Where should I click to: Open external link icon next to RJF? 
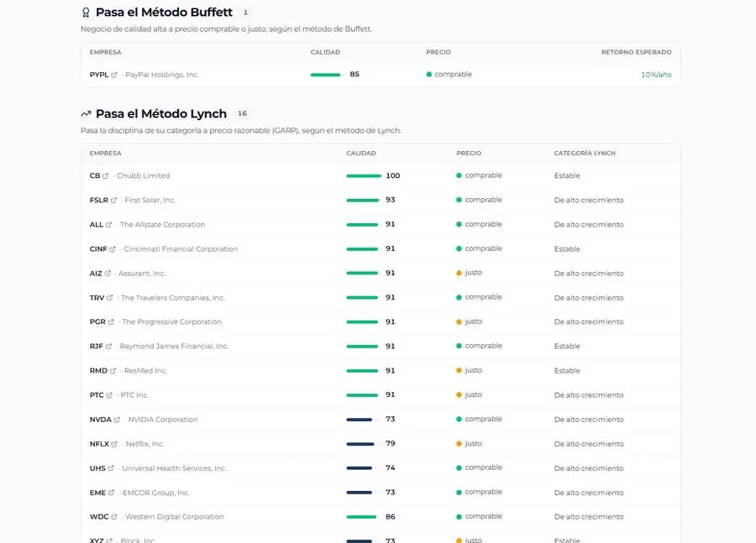coord(109,347)
